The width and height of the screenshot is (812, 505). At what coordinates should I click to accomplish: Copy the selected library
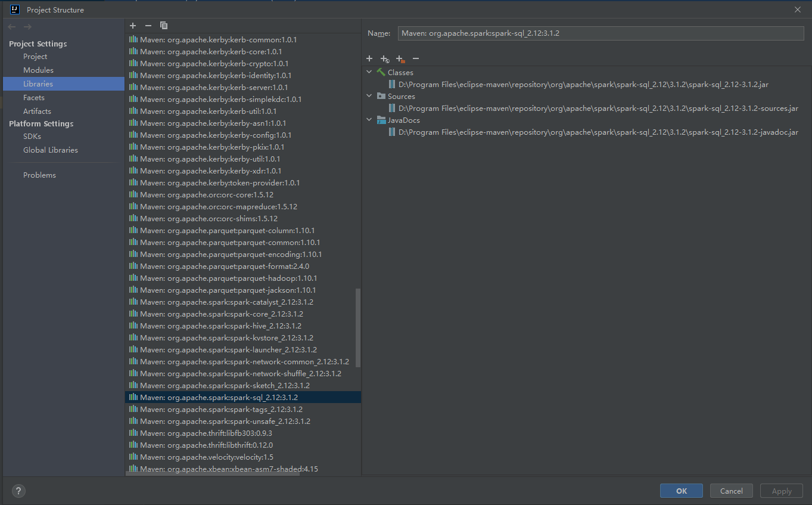tap(164, 26)
